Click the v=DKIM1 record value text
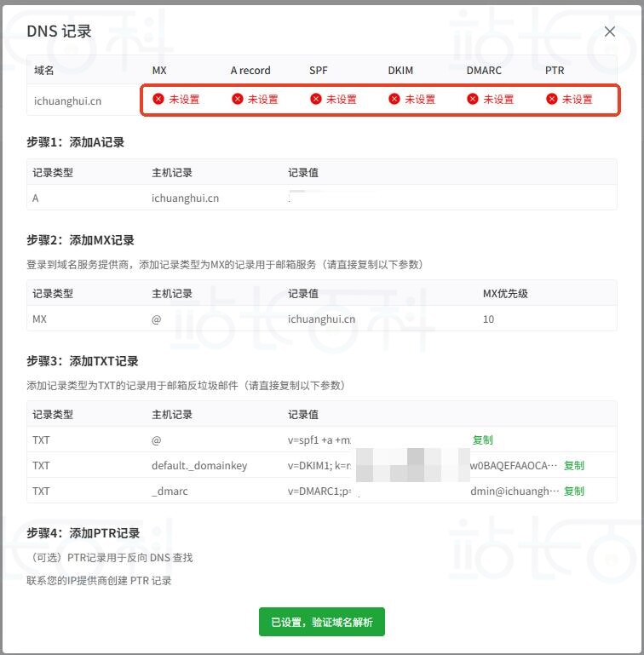The width and height of the screenshot is (644, 655). click(319, 465)
